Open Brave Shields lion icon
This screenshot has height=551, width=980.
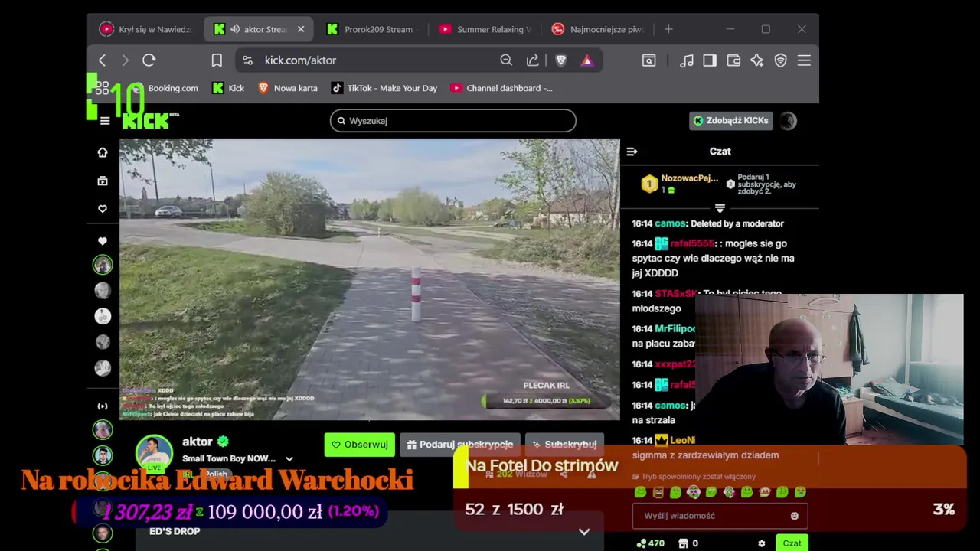pyautogui.click(x=561, y=60)
